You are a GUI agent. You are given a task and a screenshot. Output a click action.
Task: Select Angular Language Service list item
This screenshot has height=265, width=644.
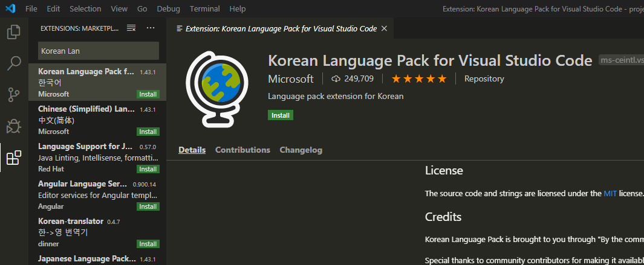click(x=97, y=194)
